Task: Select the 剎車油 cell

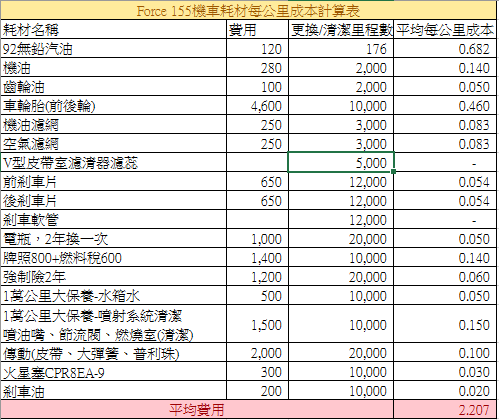Action: click(114, 390)
